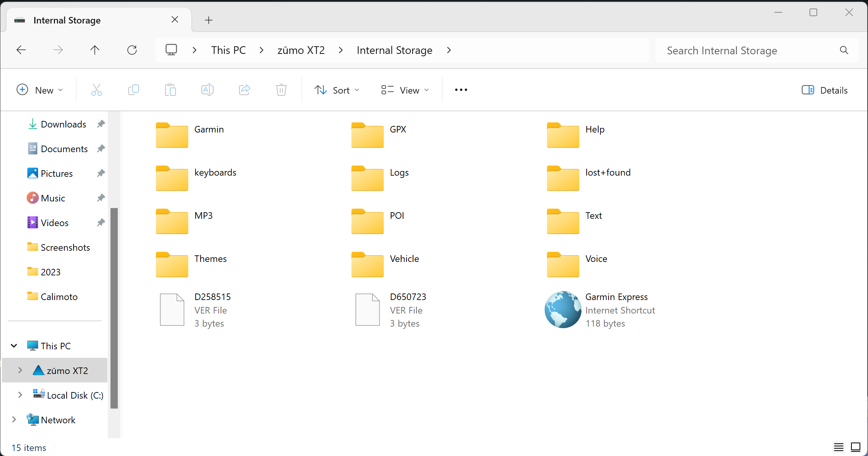This screenshot has height=456, width=868.
Task: Toggle the Details pane
Action: tap(825, 90)
